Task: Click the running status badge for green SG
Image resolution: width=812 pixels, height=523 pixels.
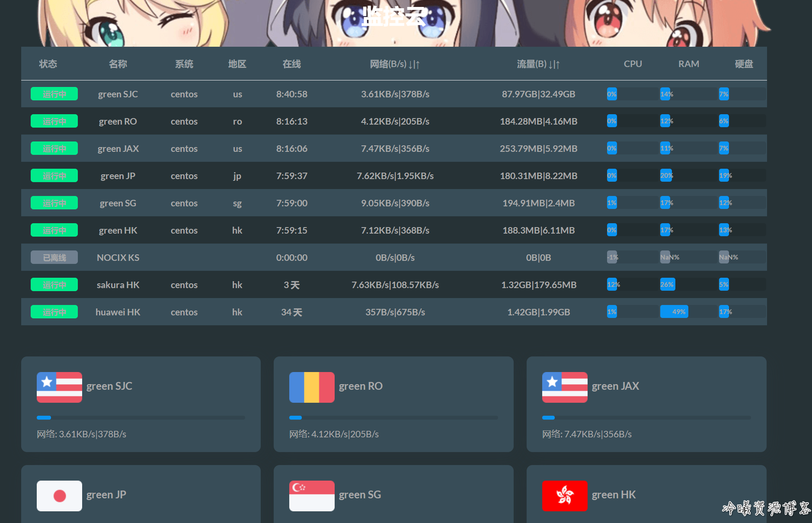Action: click(54, 203)
